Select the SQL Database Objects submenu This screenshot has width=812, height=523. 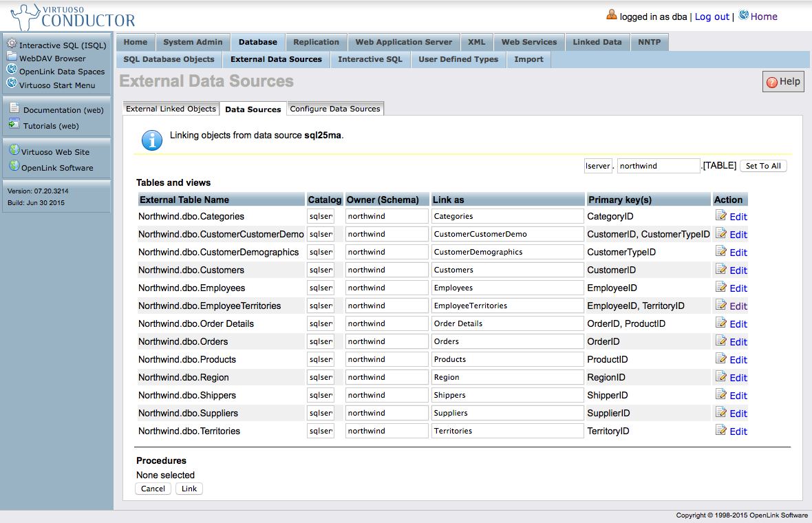(x=169, y=59)
